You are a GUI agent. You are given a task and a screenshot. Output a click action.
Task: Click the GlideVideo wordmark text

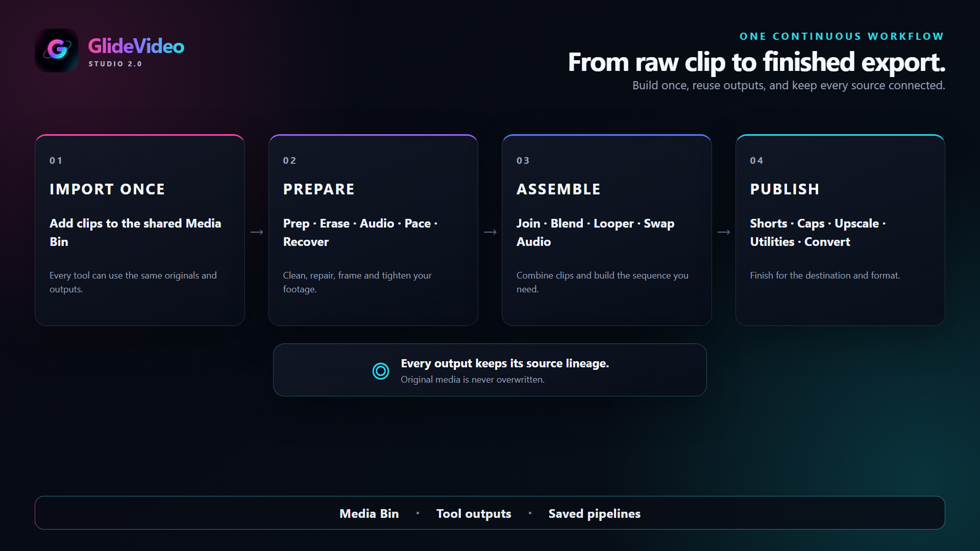[136, 46]
